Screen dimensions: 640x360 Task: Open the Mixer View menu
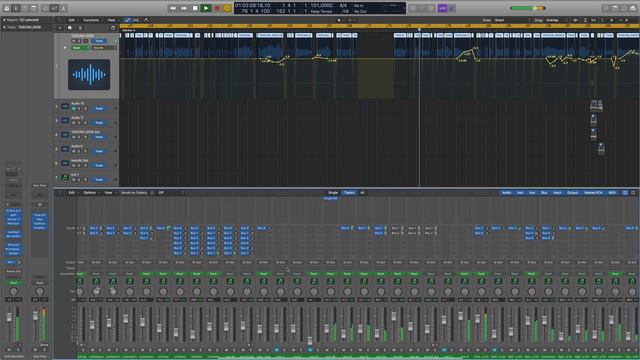coord(108,193)
